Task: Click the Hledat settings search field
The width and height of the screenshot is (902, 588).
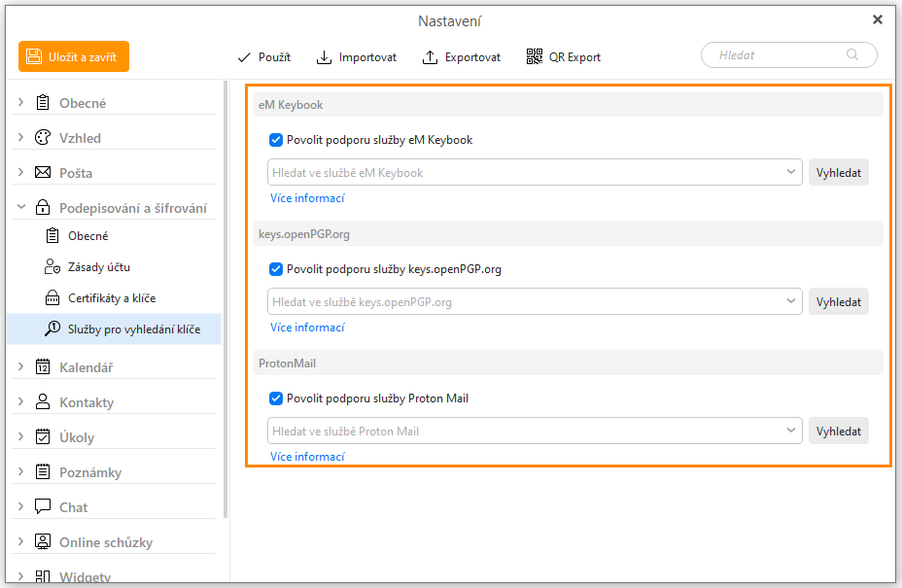Action: (x=778, y=55)
